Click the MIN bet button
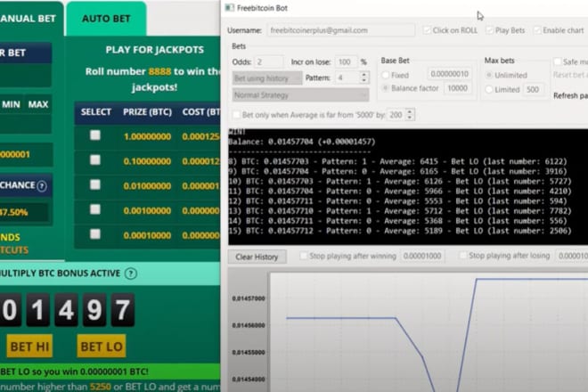Image resolution: width=588 pixels, height=392 pixels. 11,104
